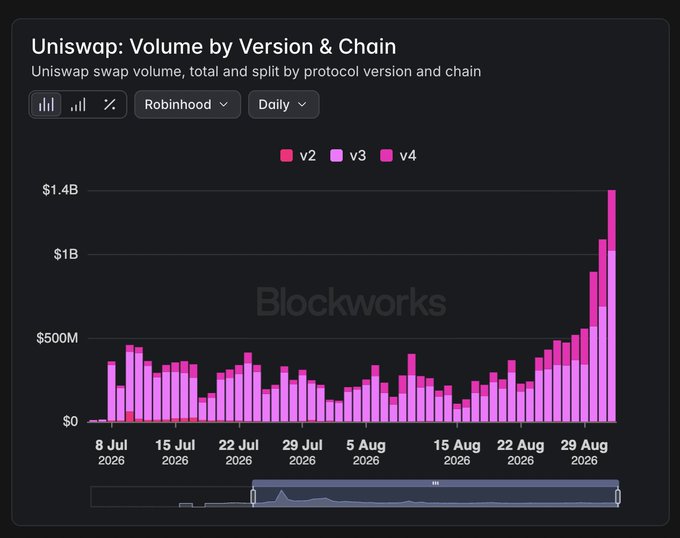The width and height of the screenshot is (680, 538).
Task: Switch to the cumulative bar chart icon
Action: (x=78, y=104)
